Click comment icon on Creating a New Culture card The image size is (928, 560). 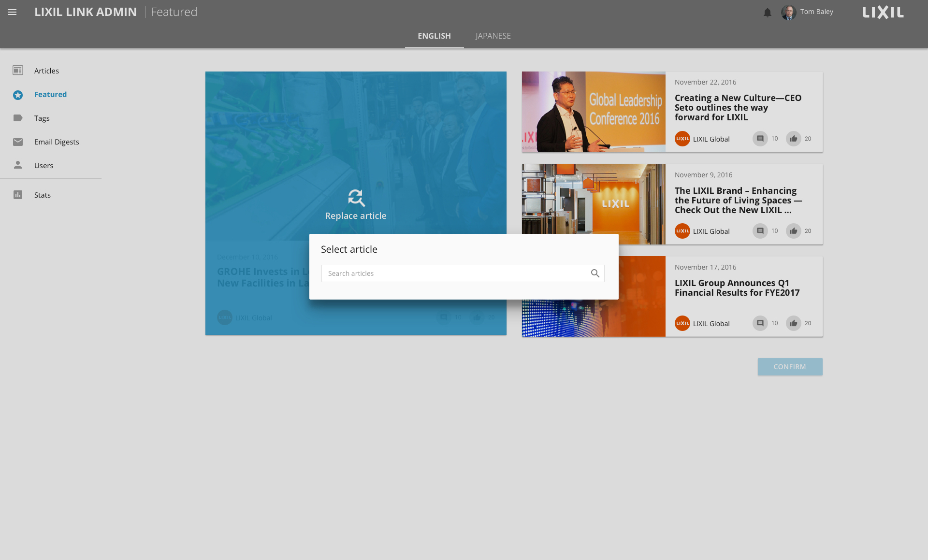click(760, 139)
